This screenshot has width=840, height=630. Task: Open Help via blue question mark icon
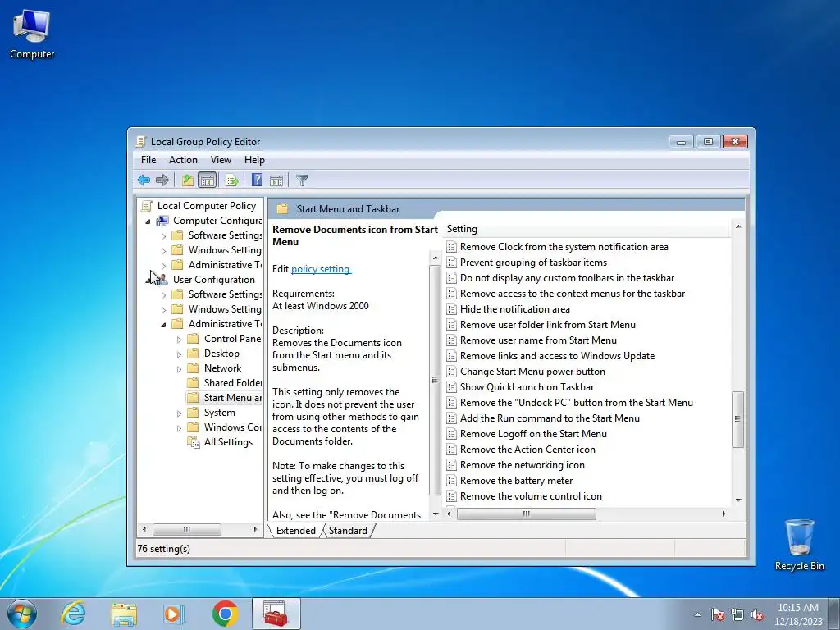pyautogui.click(x=257, y=180)
